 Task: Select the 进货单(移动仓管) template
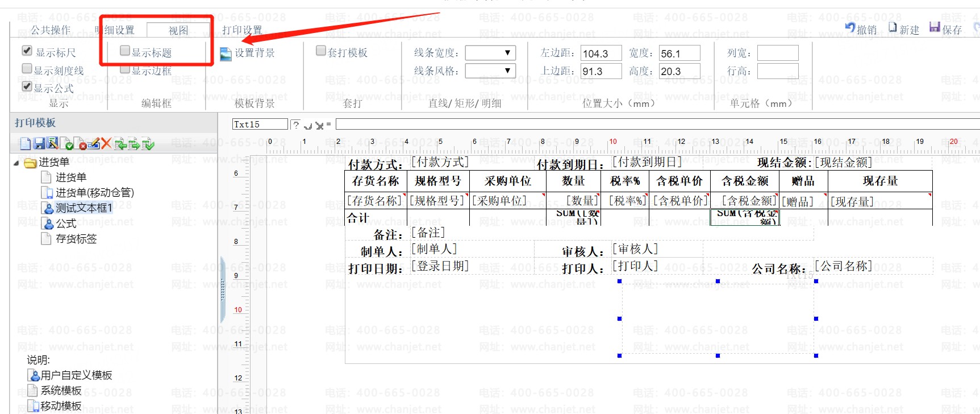pos(95,193)
